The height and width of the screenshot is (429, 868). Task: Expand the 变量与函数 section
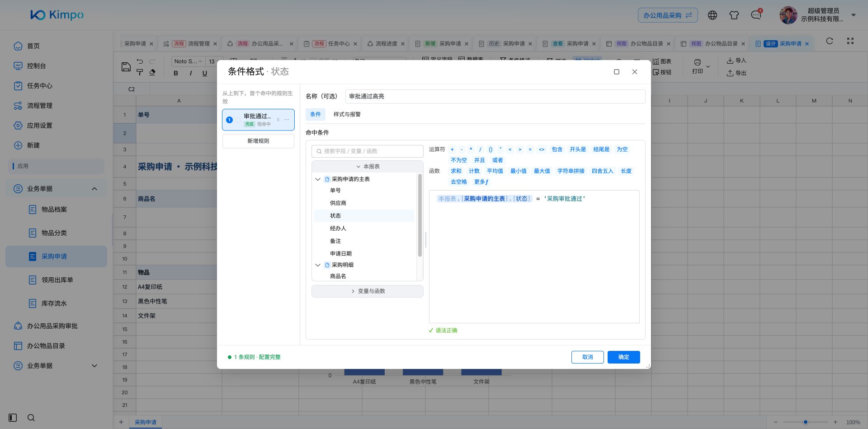click(x=368, y=291)
